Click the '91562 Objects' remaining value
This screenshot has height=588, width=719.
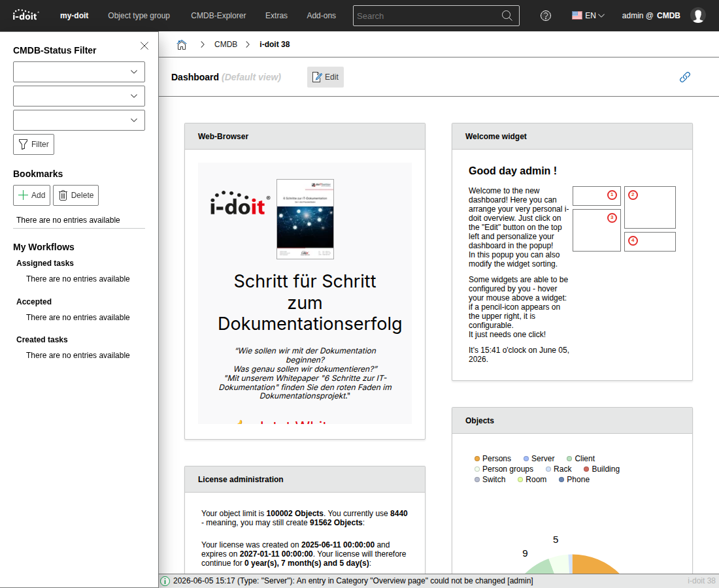click(x=336, y=523)
